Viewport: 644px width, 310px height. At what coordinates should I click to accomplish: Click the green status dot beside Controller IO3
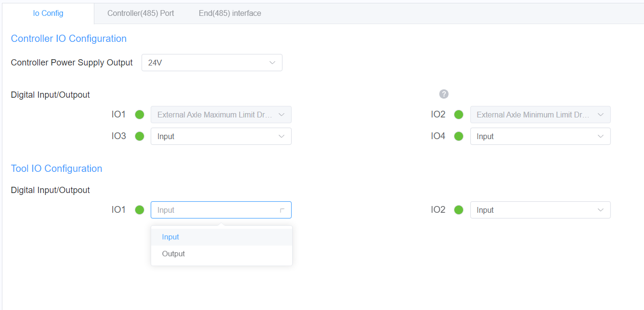pyautogui.click(x=139, y=136)
